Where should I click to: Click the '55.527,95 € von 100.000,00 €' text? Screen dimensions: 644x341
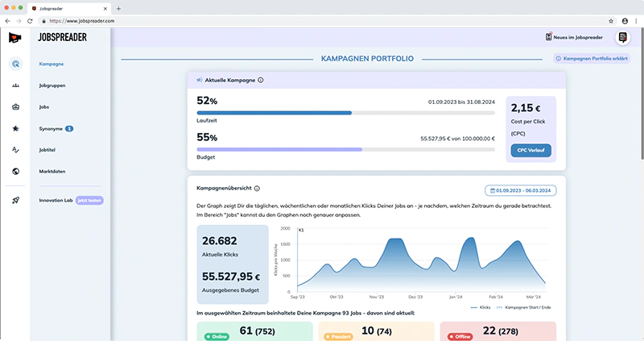[457, 139]
